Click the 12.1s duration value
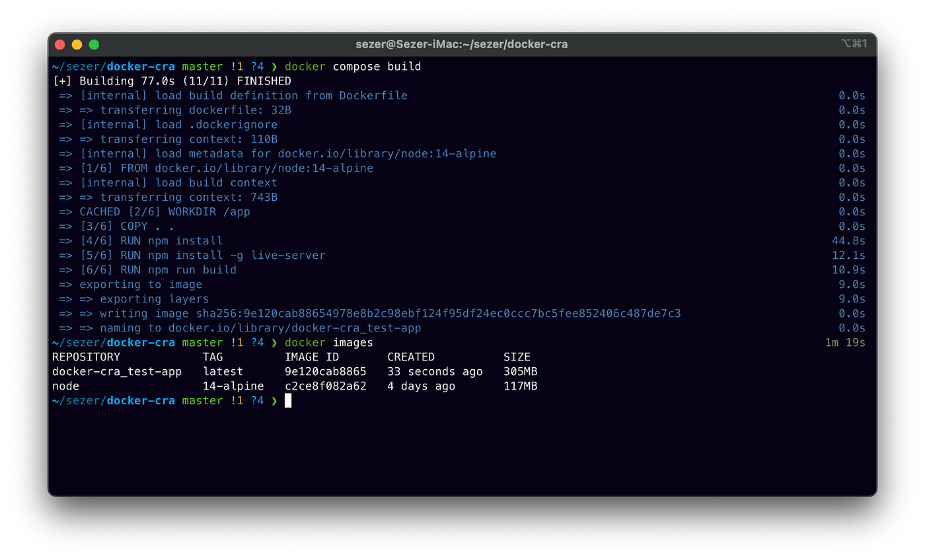The image size is (925, 560). click(x=848, y=256)
